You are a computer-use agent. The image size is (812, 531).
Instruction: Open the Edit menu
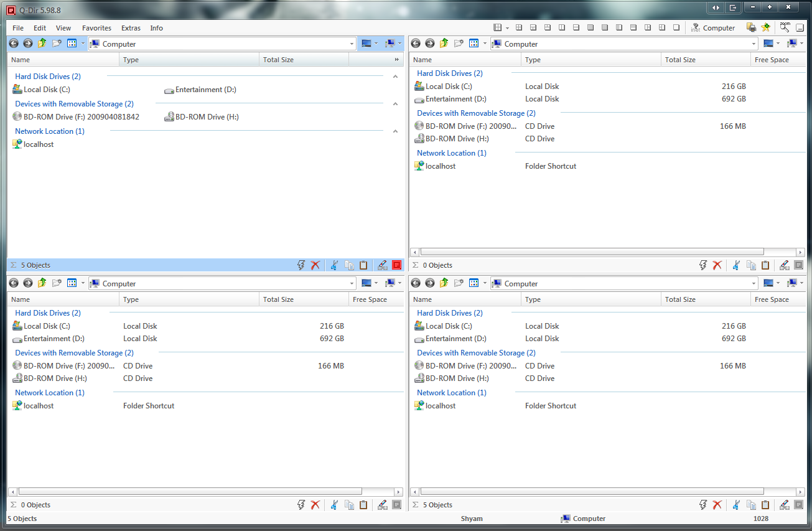point(40,28)
